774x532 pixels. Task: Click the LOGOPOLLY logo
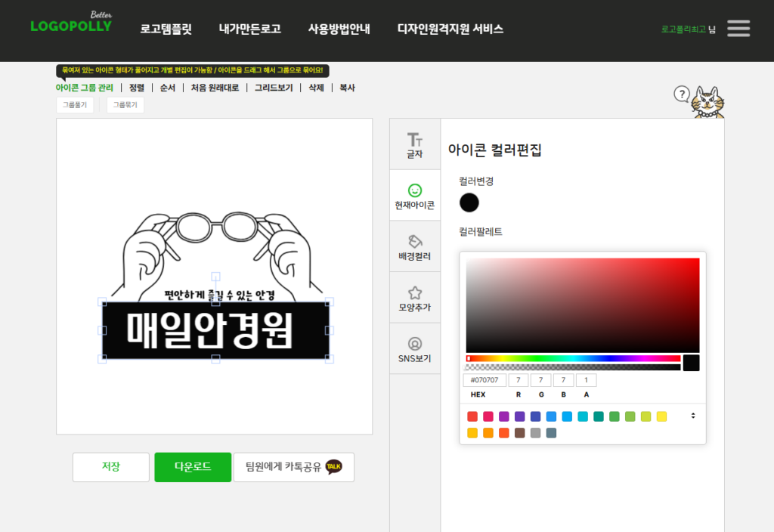[x=71, y=22]
